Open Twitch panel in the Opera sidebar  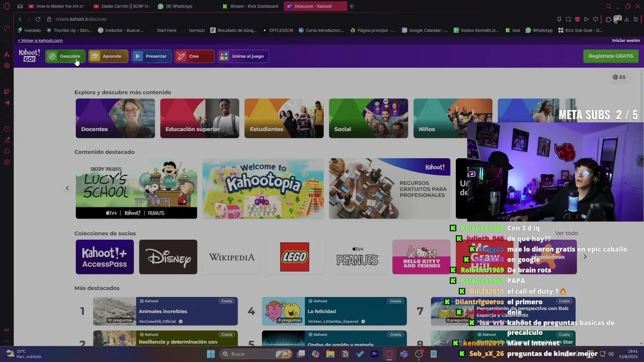(x=7, y=92)
